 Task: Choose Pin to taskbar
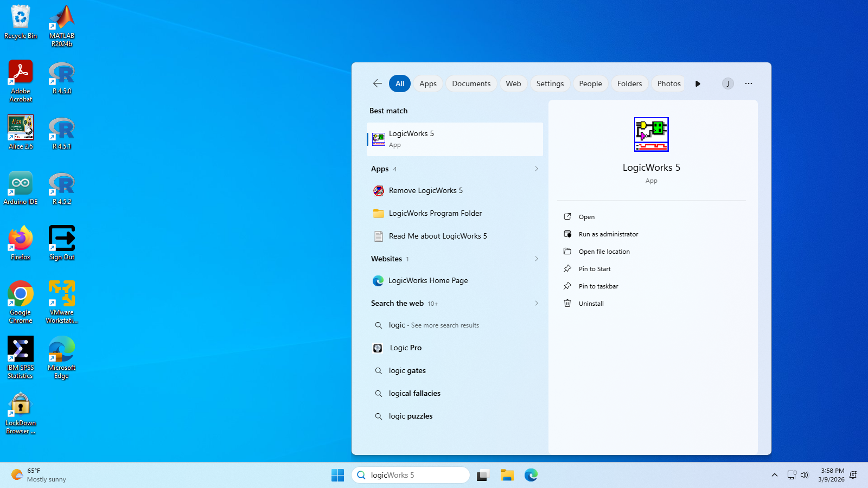coord(652,286)
